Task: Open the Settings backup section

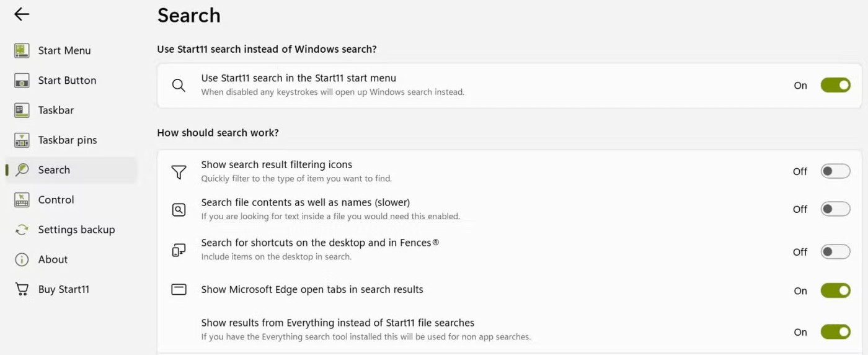Action: coord(76,230)
